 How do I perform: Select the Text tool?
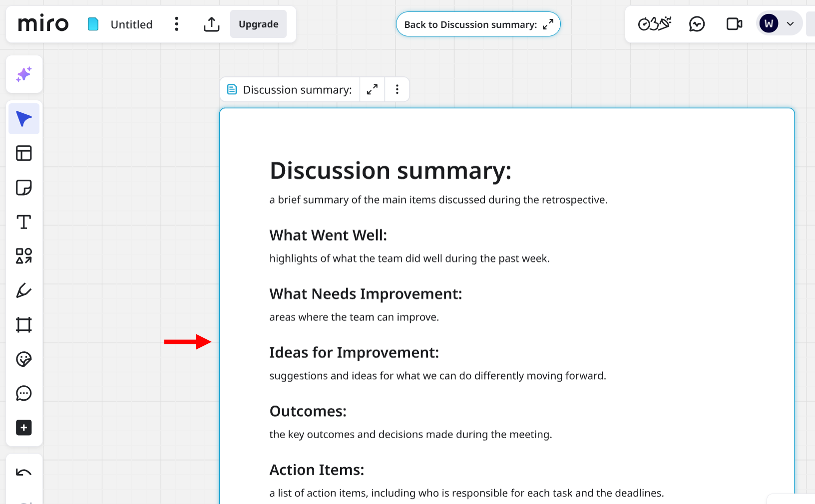click(24, 222)
